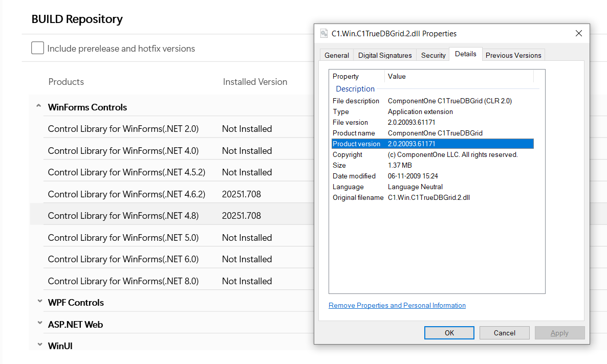Open the Digital Signatures tab

[x=385, y=55]
